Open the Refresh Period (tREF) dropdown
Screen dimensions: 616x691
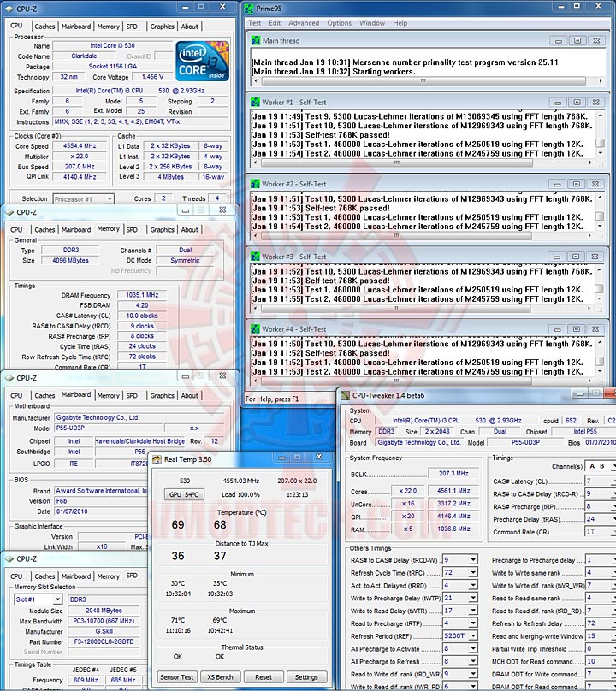472,636
